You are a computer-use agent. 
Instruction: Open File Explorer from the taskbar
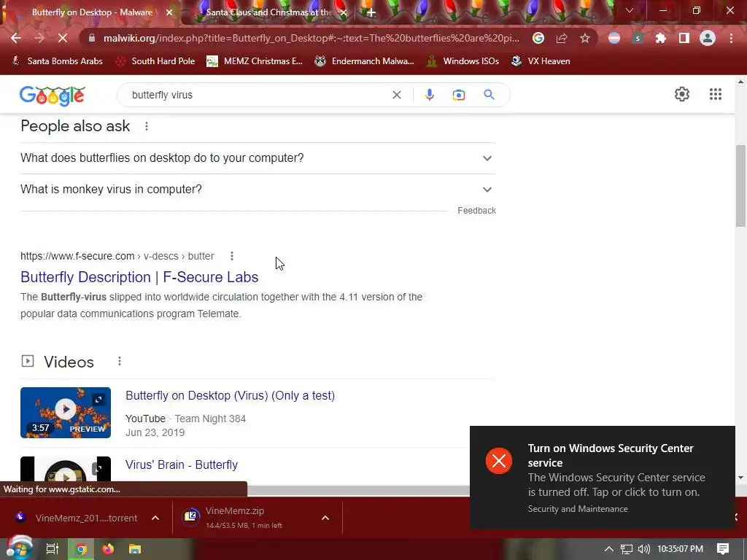[135, 549]
